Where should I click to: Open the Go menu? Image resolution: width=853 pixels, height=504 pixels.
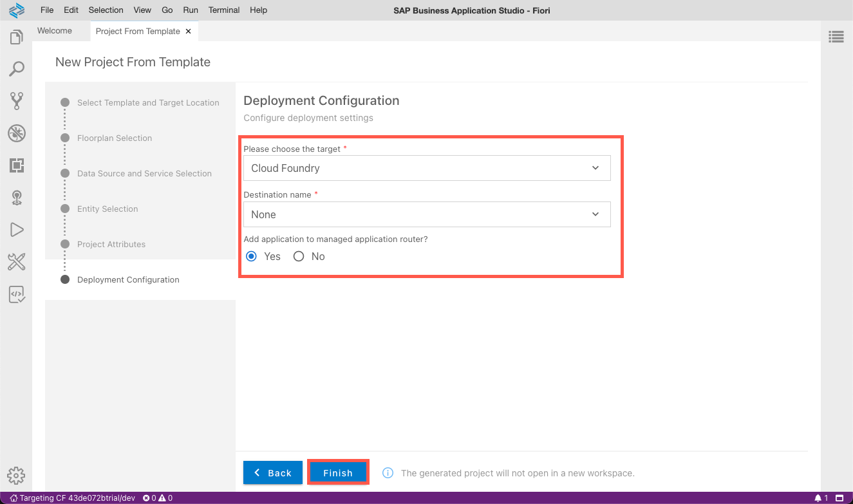click(167, 10)
